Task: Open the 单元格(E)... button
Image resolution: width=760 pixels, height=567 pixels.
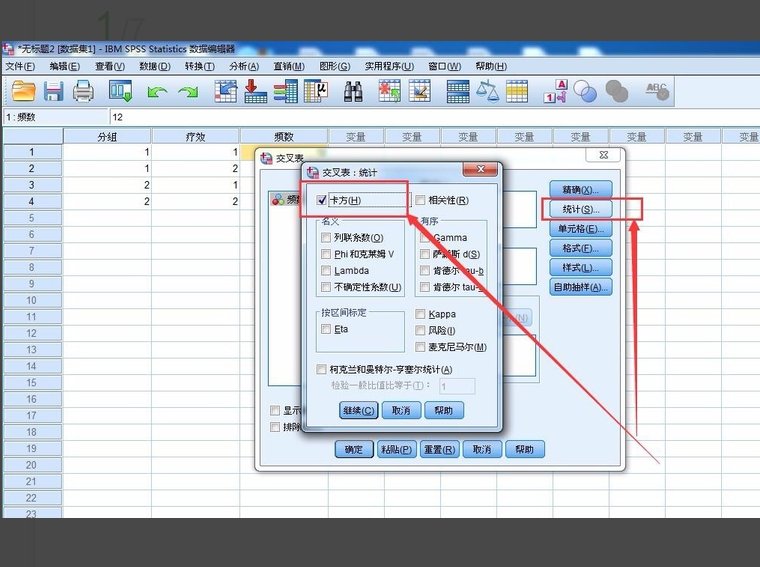Action: point(581,228)
